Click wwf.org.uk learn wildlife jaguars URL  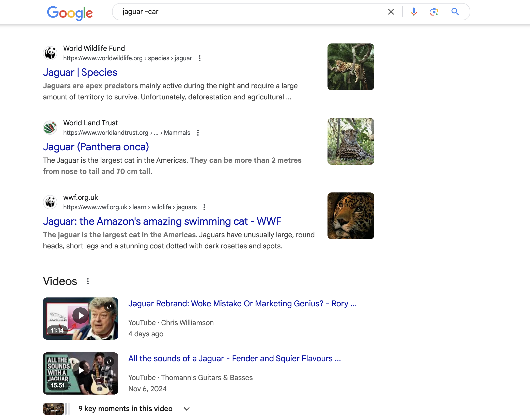[x=130, y=207]
